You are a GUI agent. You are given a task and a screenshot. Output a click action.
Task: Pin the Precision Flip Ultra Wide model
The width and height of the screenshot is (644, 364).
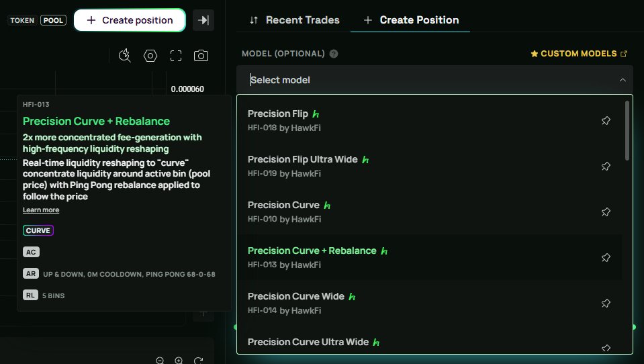pos(606,166)
